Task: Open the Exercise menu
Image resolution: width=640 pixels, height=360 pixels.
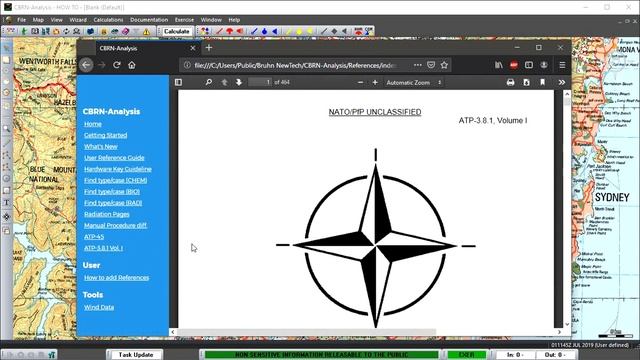Action: [x=184, y=20]
